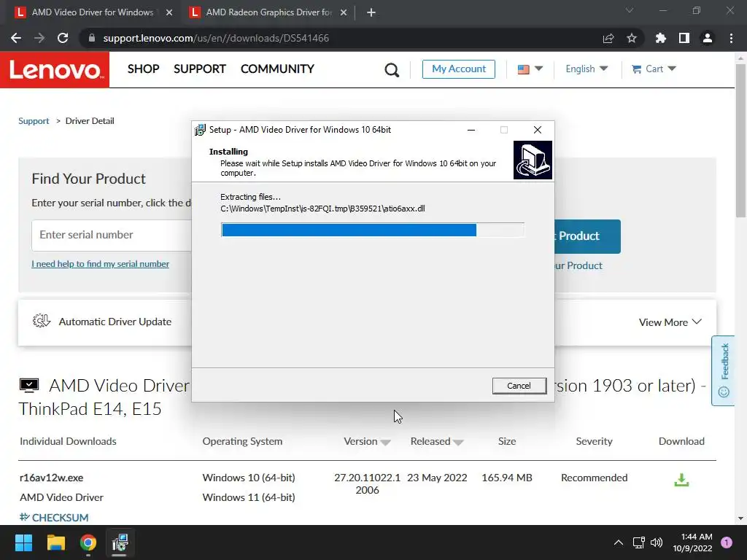Click the volume speaker icon
The width and height of the screenshot is (747, 560).
(x=657, y=542)
